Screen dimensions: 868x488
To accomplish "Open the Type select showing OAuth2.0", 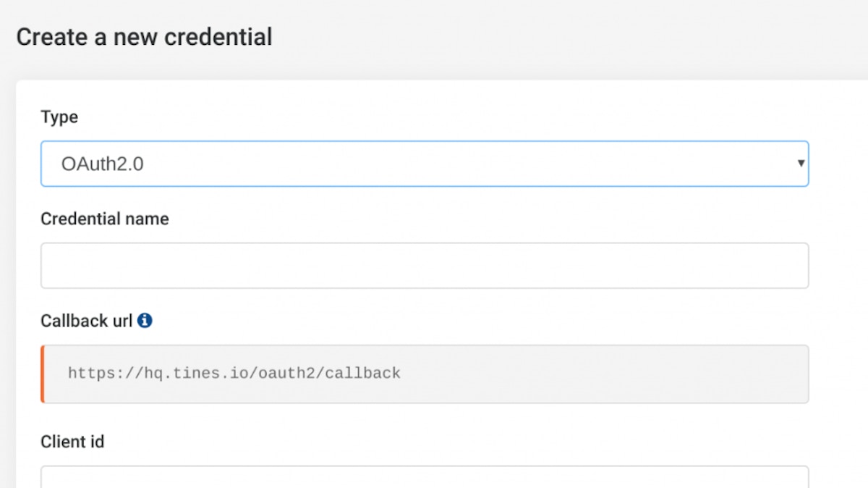I will coord(424,164).
